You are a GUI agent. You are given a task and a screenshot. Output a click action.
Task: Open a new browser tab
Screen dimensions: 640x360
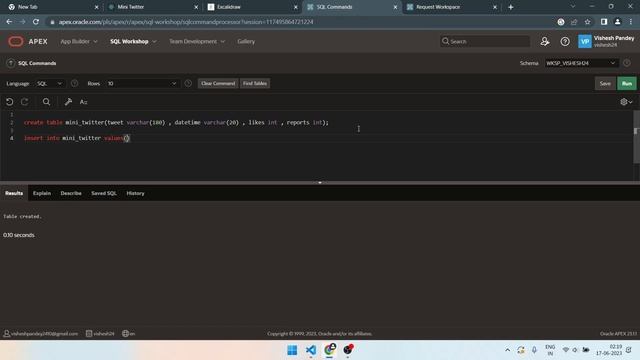pos(511,7)
